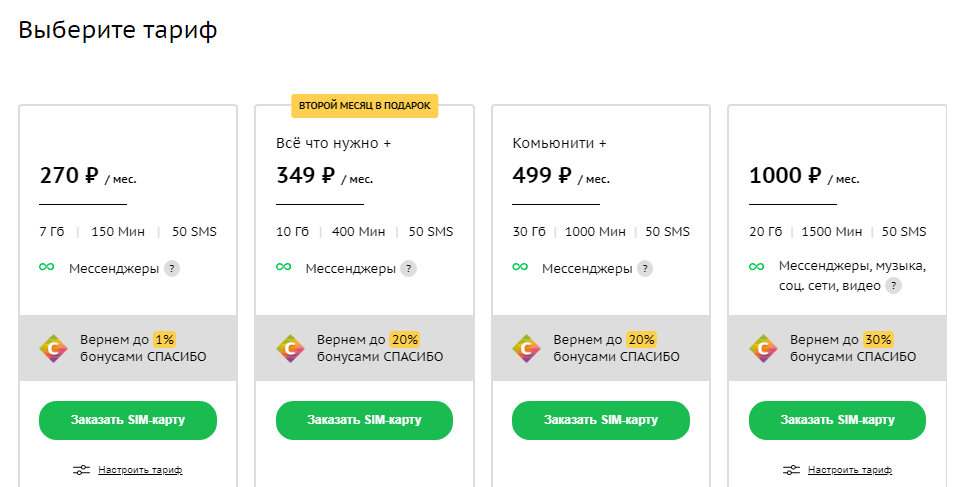Click sliders icon under the 1000 ₽ plan

pos(792,469)
